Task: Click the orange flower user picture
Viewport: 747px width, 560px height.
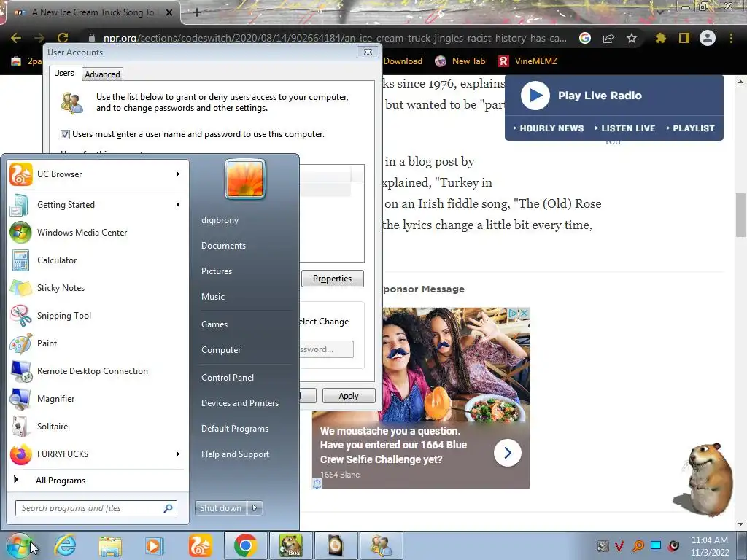Action: (245, 179)
